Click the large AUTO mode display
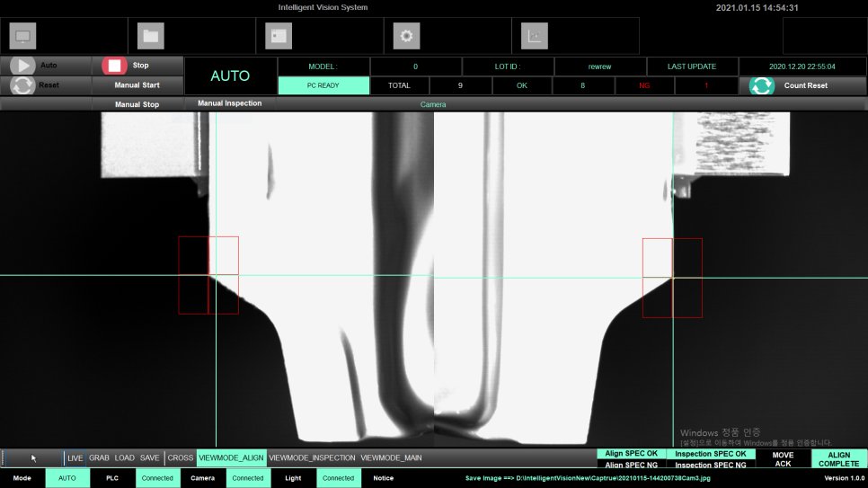 [x=230, y=75]
